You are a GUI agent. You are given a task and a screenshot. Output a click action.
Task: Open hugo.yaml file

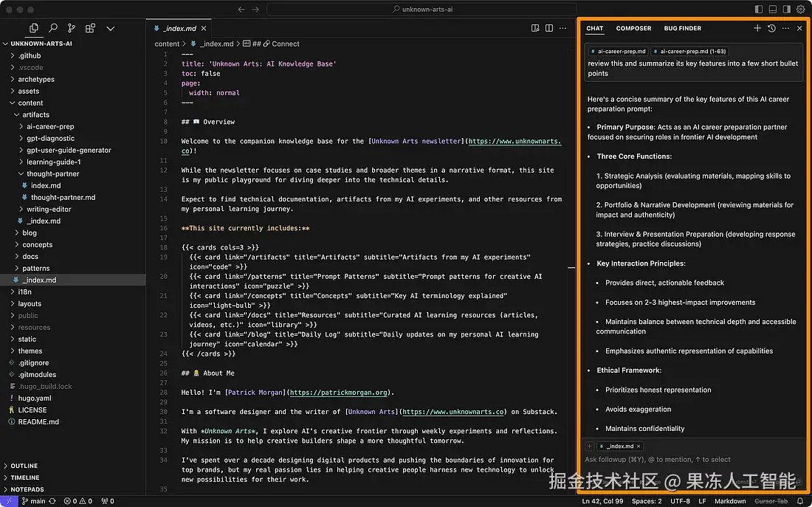coord(72,399)
